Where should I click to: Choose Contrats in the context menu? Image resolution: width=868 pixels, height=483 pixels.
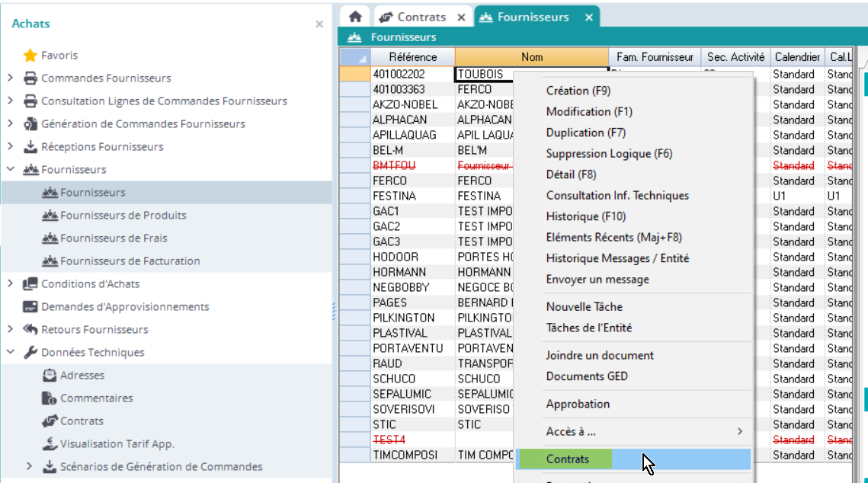[568, 459]
